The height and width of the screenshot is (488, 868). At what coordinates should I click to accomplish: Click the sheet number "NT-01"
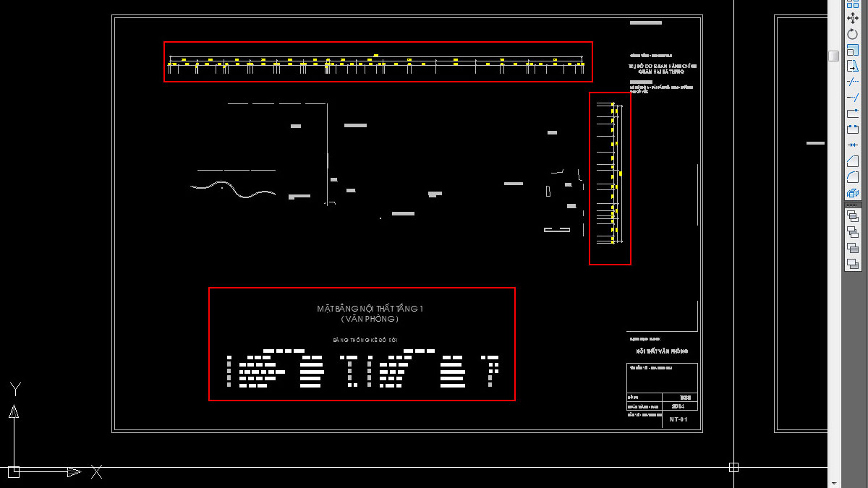pyautogui.click(x=678, y=419)
